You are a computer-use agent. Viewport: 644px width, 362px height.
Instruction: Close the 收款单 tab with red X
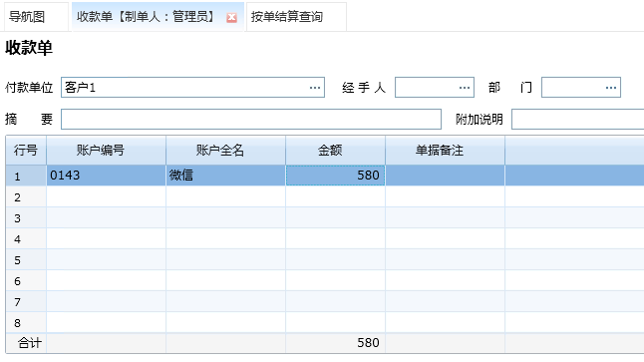pos(231,18)
